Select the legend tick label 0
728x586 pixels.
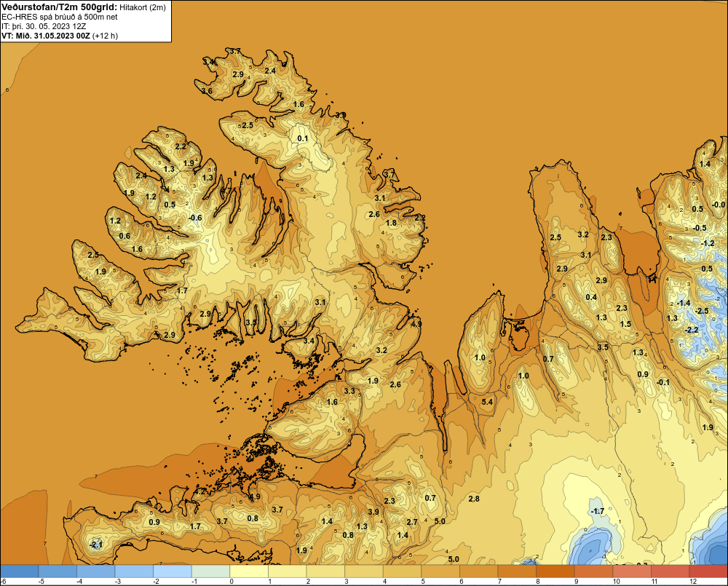tap(232, 582)
